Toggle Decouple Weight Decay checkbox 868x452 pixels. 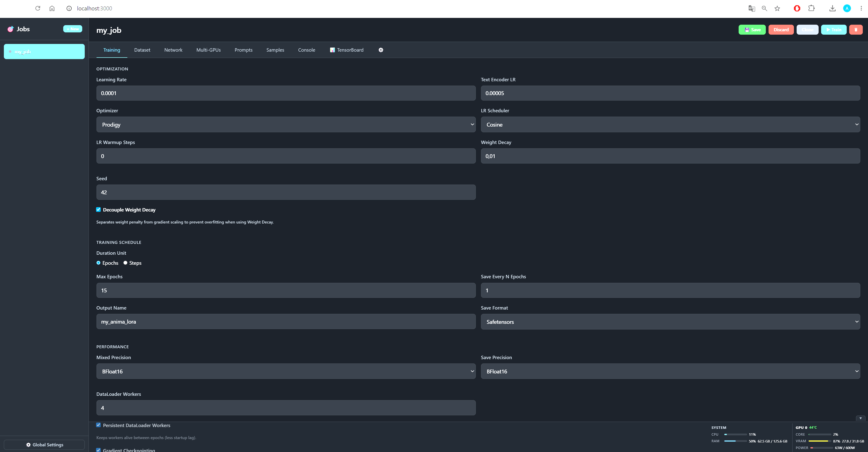click(98, 209)
